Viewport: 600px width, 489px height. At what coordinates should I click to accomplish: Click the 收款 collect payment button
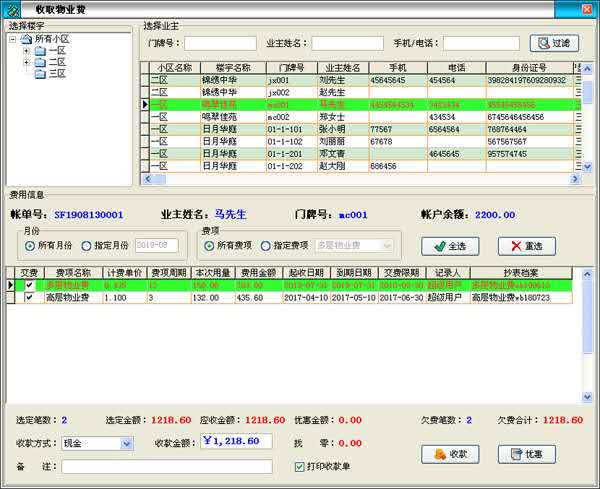450,454
